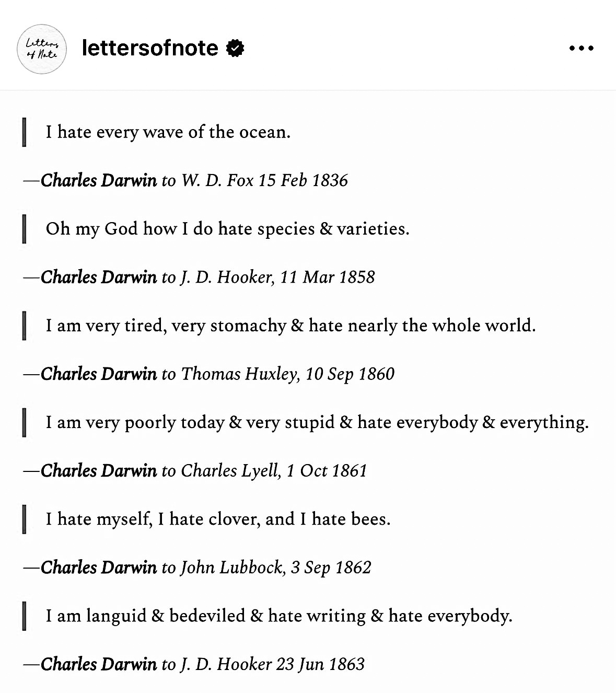Viewport: 616px width, 693px height.
Task: Open the Letters of Note profile picture
Action: [42, 49]
